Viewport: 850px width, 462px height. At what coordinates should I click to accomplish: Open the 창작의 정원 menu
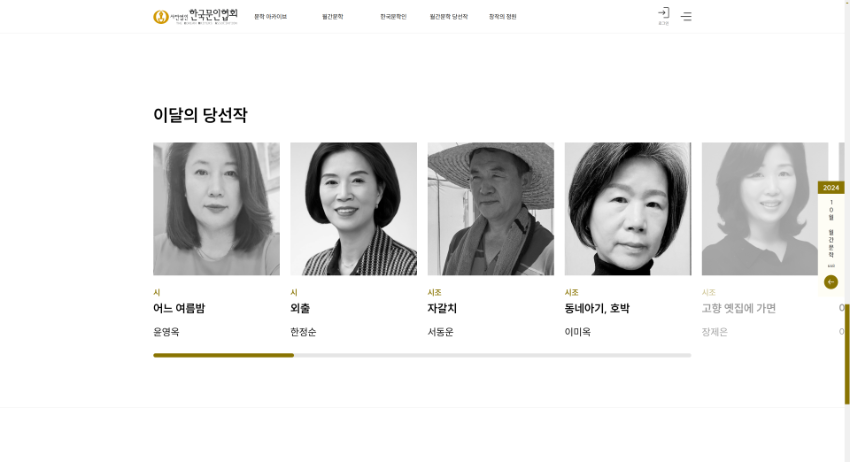(503, 17)
